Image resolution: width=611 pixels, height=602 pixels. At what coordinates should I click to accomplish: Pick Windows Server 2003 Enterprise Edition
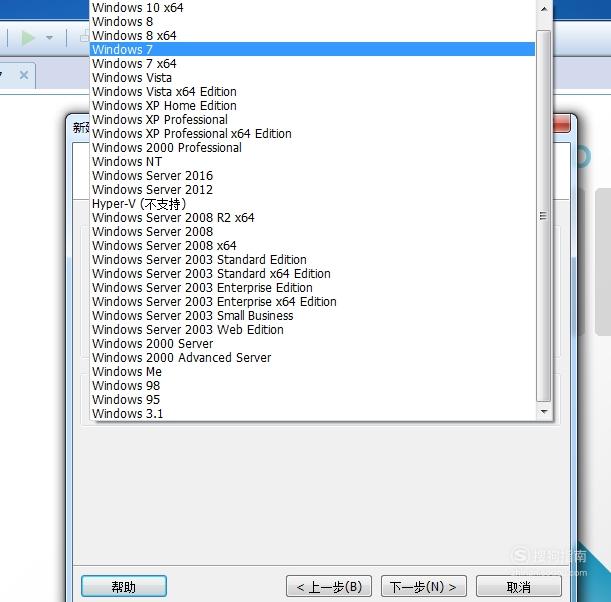point(313,288)
